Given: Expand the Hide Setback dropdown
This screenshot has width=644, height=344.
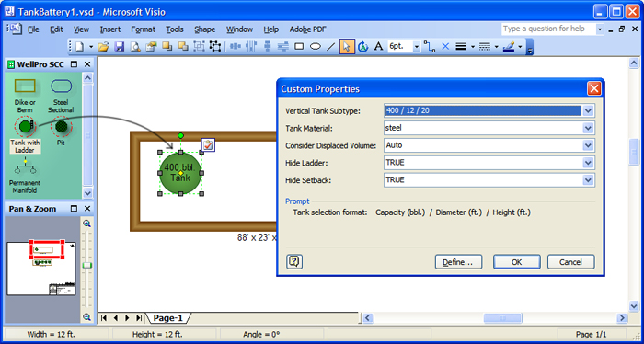Looking at the screenshot, I should click(x=589, y=179).
